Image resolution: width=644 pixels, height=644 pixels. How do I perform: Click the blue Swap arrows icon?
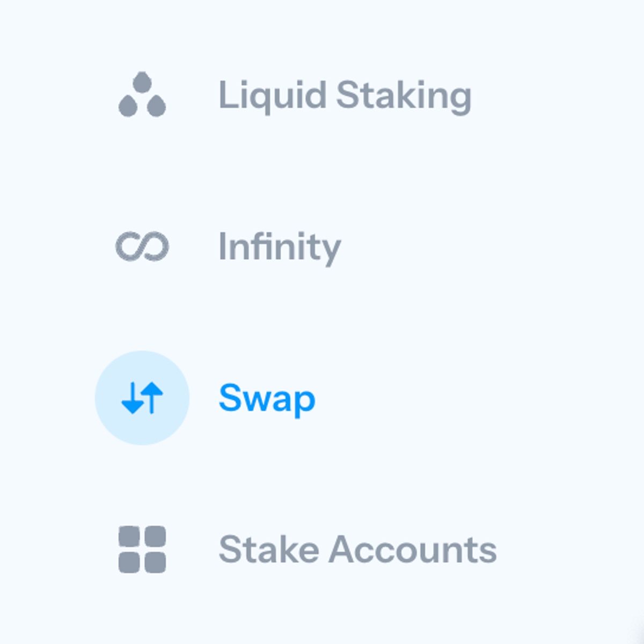coord(142,398)
